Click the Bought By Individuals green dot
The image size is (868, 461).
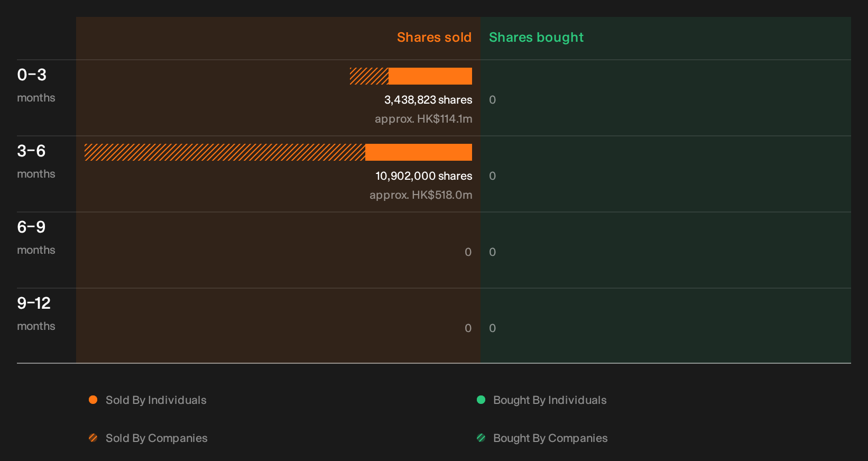(481, 400)
